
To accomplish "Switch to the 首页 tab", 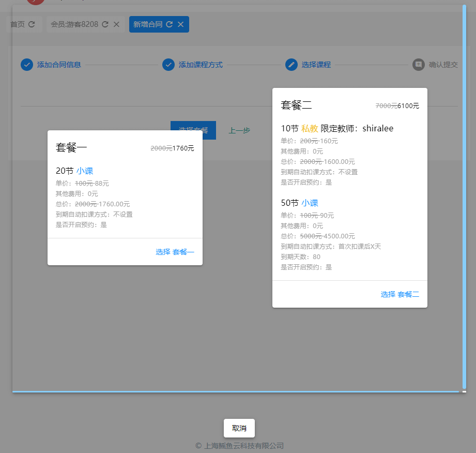I will coord(18,24).
